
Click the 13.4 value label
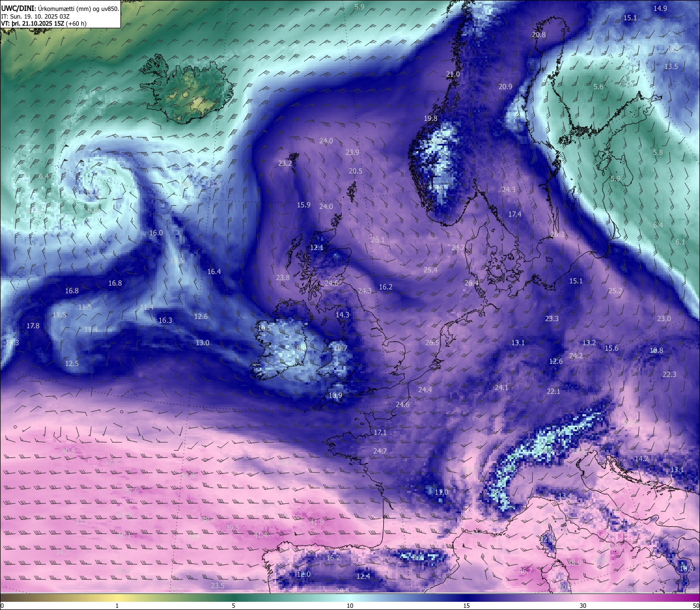pos(565,496)
